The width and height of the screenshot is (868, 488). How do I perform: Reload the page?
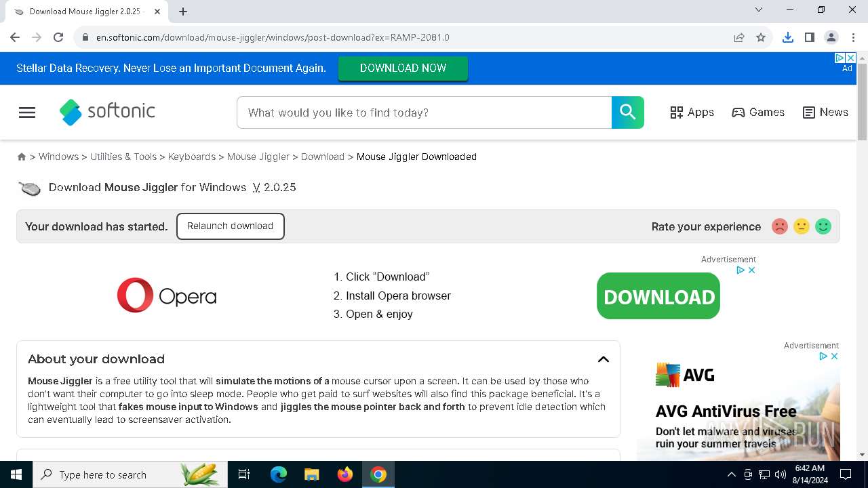[58, 37]
